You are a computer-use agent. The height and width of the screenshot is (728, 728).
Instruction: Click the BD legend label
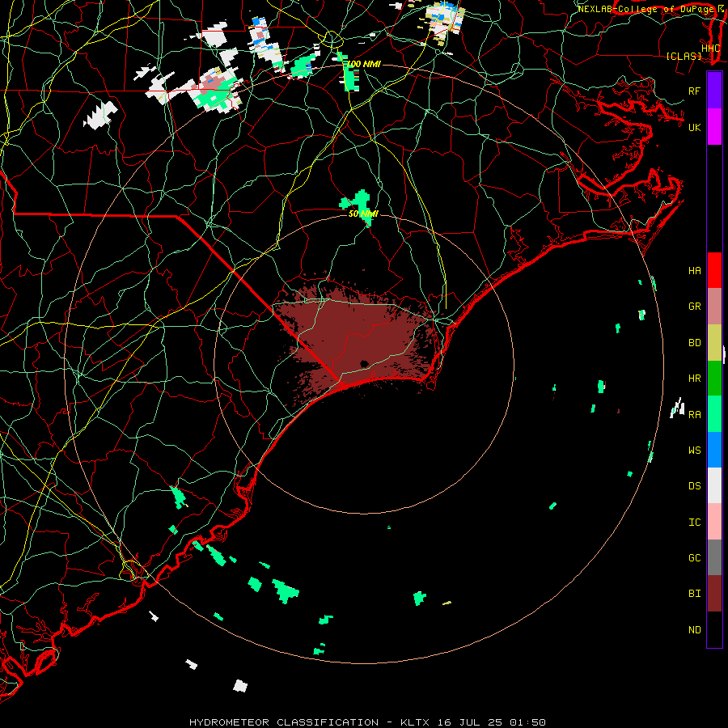tap(694, 343)
